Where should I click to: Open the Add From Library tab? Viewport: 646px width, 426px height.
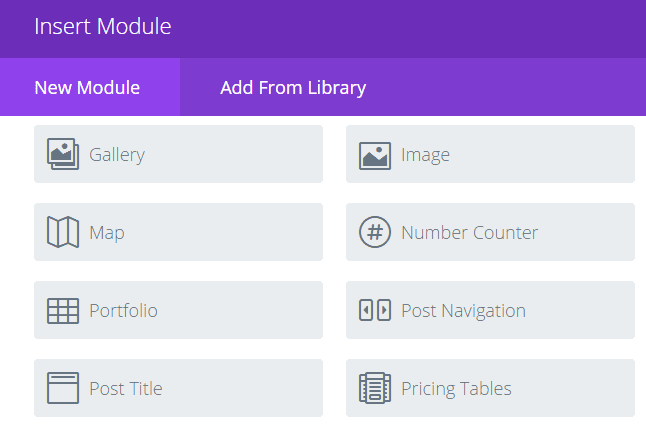(x=293, y=87)
